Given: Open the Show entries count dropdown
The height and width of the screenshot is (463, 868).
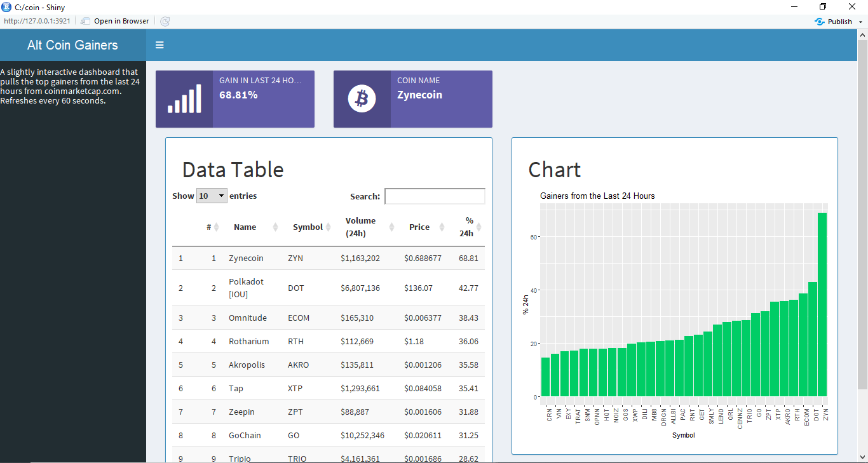Looking at the screenshot, I should [x=212, y=196].
